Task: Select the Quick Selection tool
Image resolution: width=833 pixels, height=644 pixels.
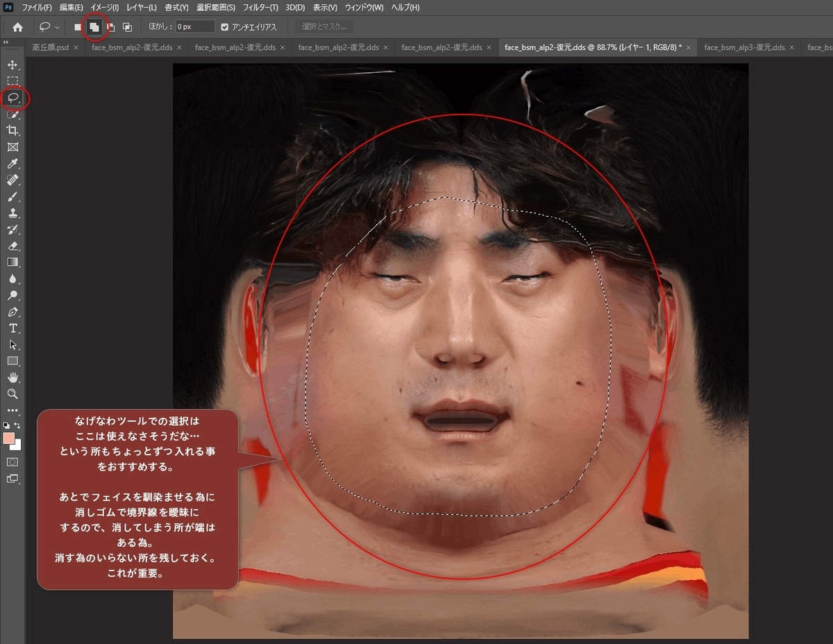Action: click(x=12, y=114)
